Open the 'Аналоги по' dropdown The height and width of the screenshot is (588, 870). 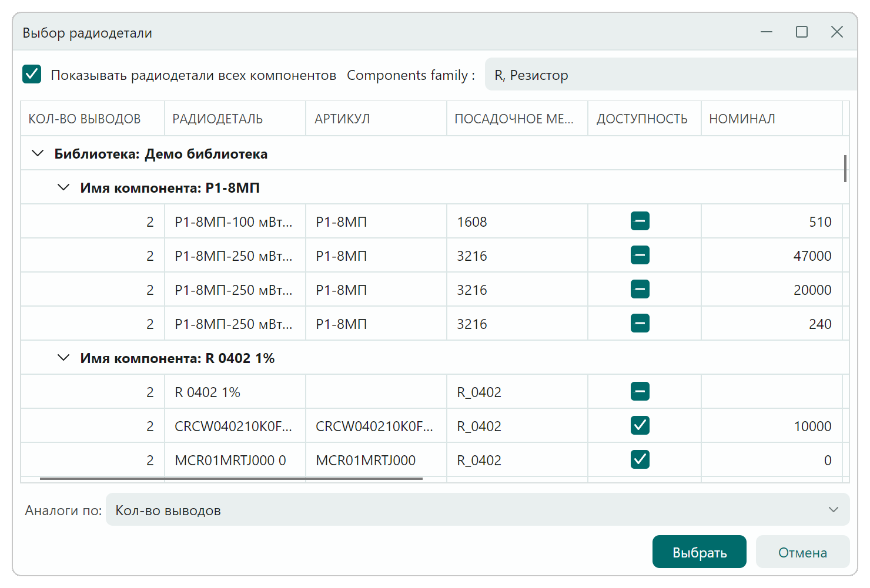(477, 510)
